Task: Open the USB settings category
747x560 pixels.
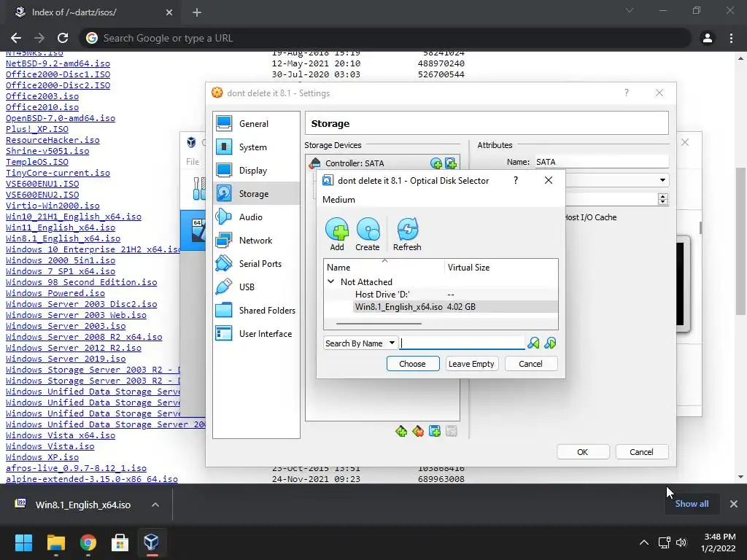Action: (256, 287)
